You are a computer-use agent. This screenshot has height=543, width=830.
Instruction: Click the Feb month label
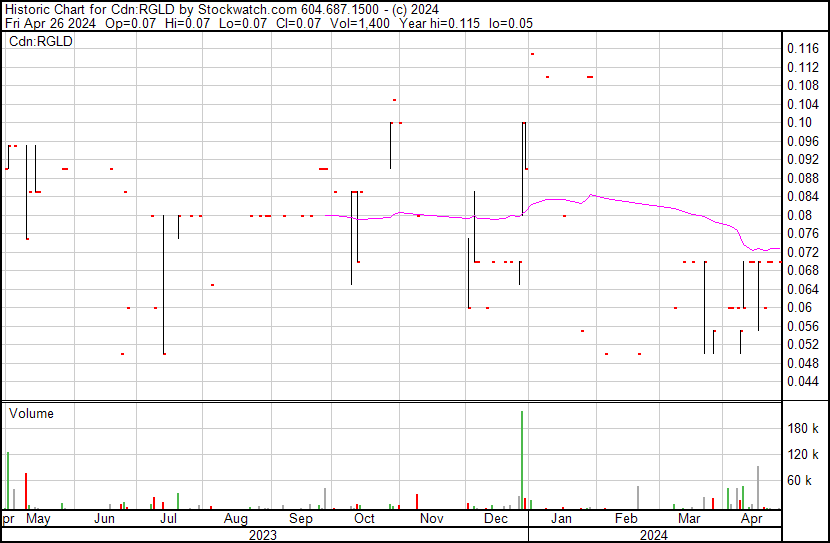click(x=626, y=519)
